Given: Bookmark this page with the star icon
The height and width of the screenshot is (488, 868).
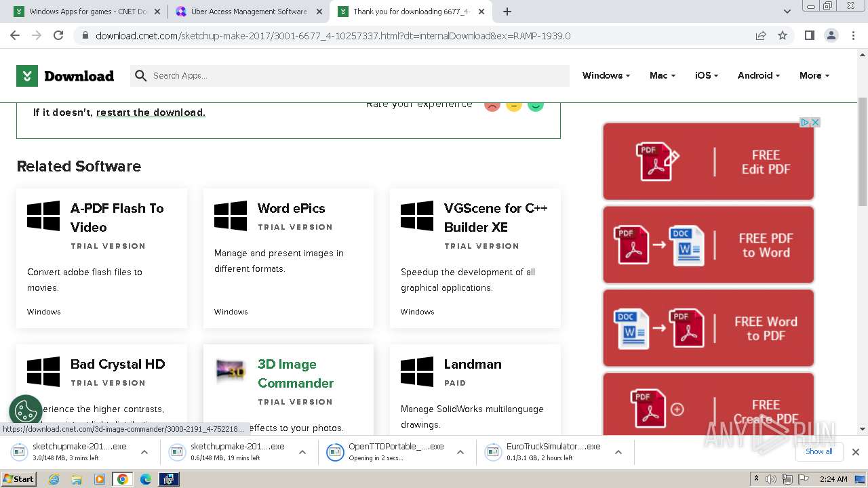Looking at the screenshot, I should pos(783,35).
